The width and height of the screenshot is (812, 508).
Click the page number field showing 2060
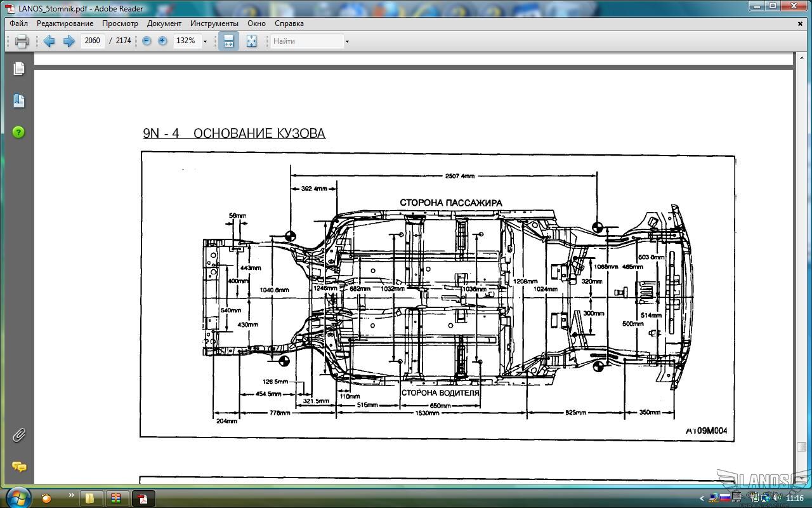(x=93, y=41)
